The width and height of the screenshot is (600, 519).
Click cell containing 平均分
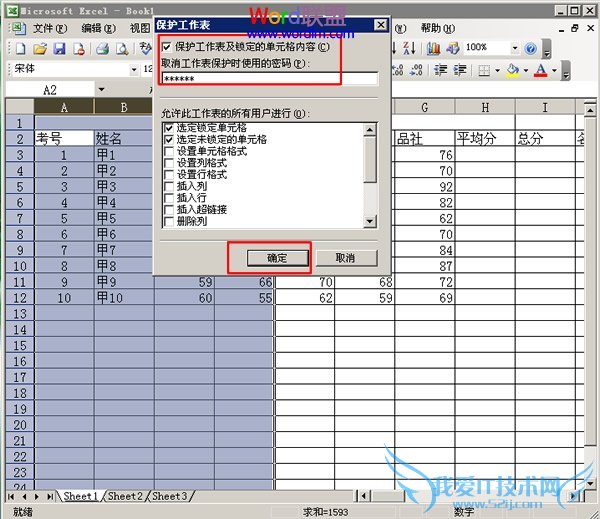click(485, 139)
